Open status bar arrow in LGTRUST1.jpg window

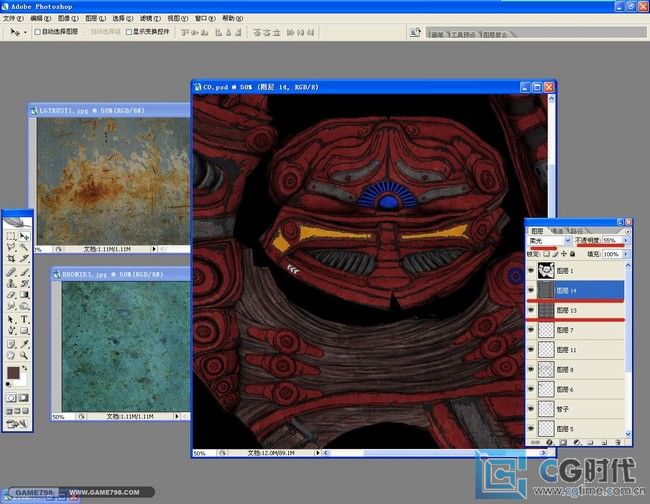pyautogui.click(x=154, y=249)
